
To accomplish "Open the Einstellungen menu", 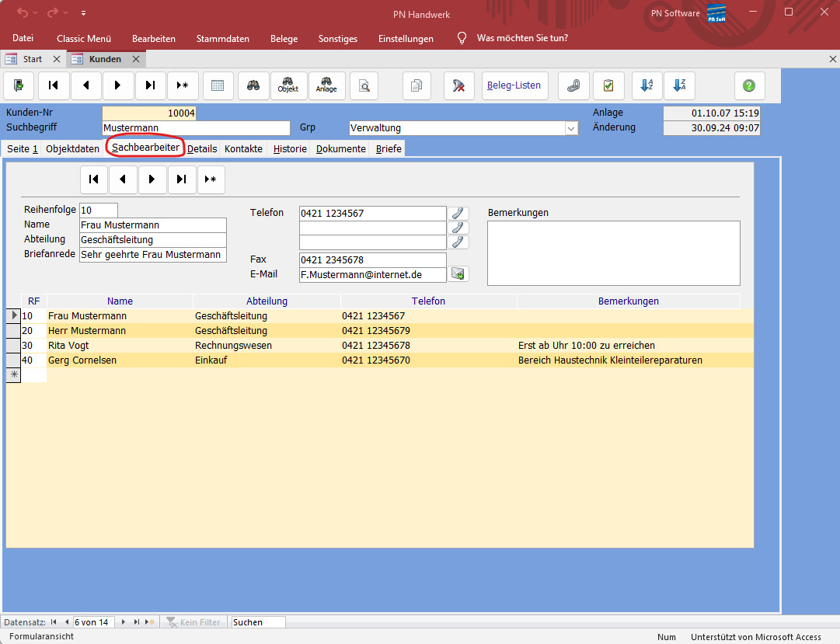I will (x=406, y=39).
